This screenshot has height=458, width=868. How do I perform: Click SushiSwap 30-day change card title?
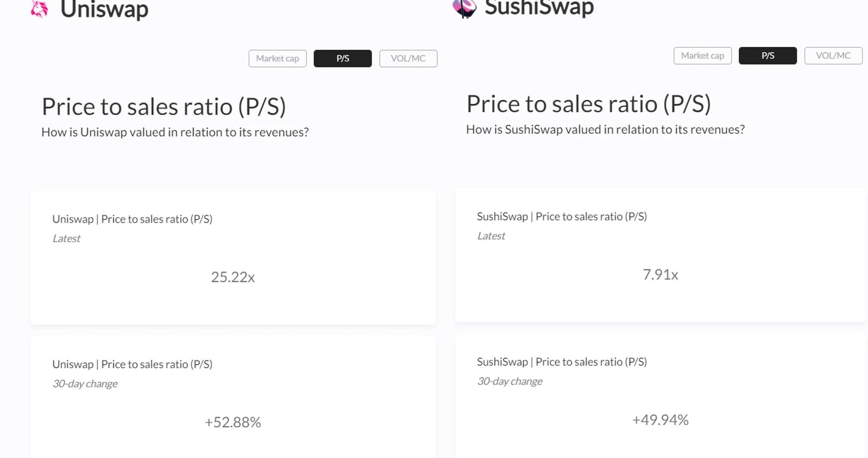tap(561, 362)
